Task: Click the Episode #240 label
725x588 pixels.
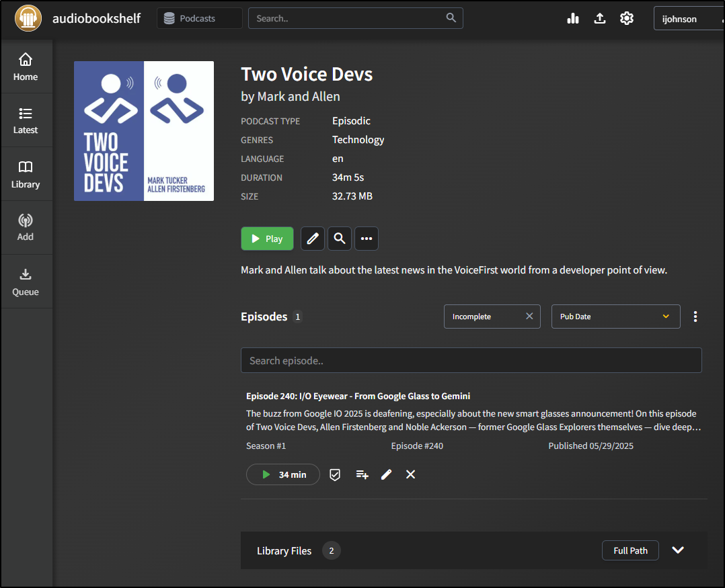Action: (x=417, y=446)
